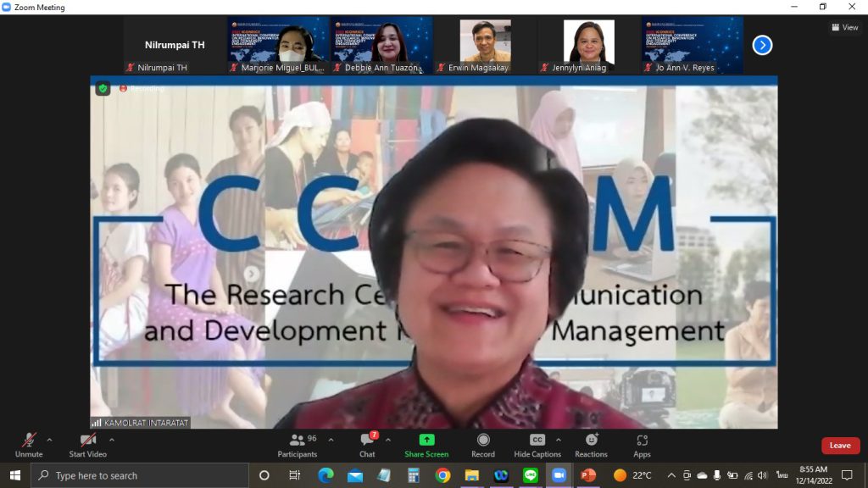Screen dimensions: 868x488
Task: Open the Apps panel
Action: pyautogui.click(x=642, y=446)
